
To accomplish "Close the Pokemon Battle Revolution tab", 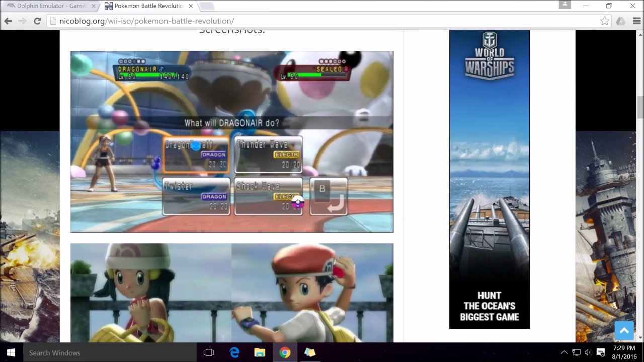I will tap(190, 6).
